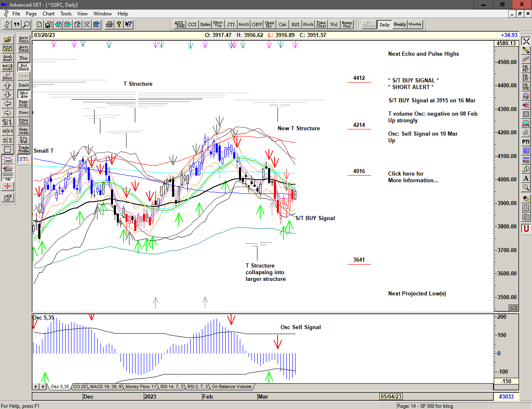Open the Chart menu
This screenshot has width=532, height=409.
point(48,14)
